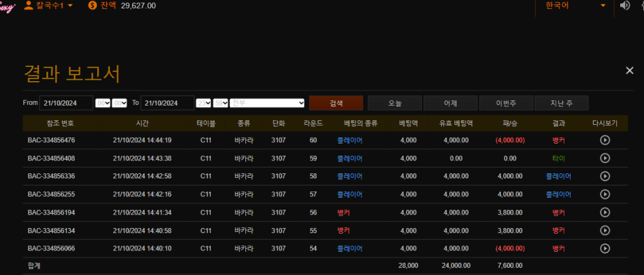Open the 칼국수1 user account menu
Viewport: 644px width, 275px height.
point(48,6)
